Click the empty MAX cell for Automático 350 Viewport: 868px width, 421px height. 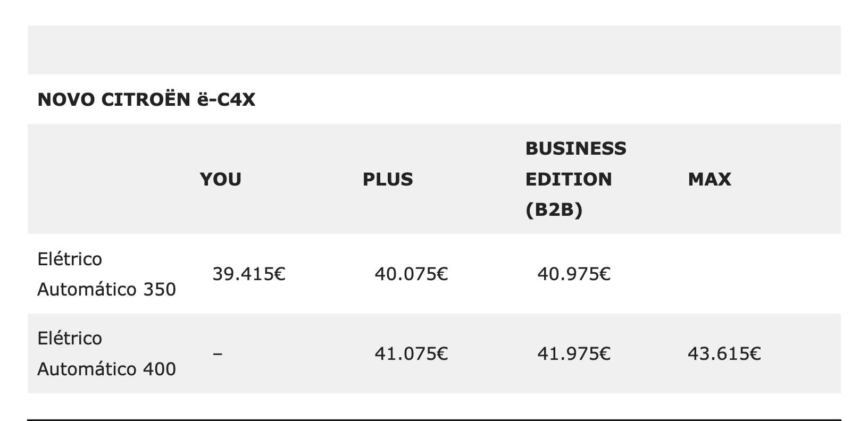click(x=759, y=274)
